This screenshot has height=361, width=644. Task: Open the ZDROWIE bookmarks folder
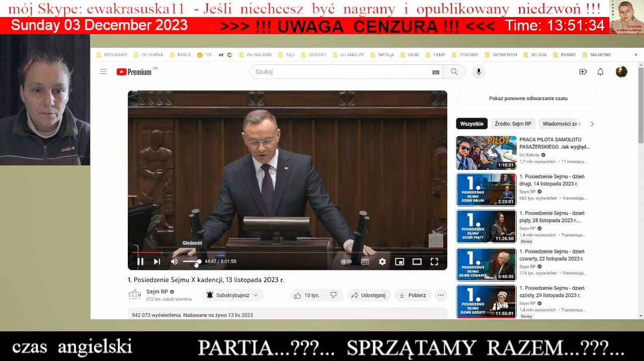(x=465, y=55)
